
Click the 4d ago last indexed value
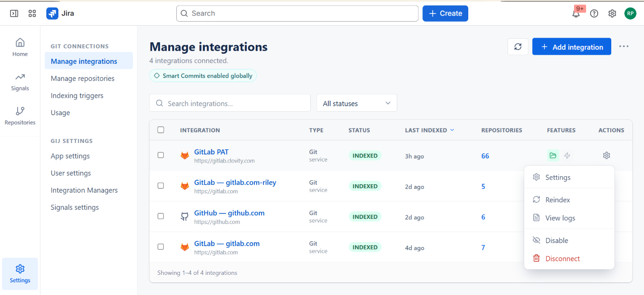point(414,248)
